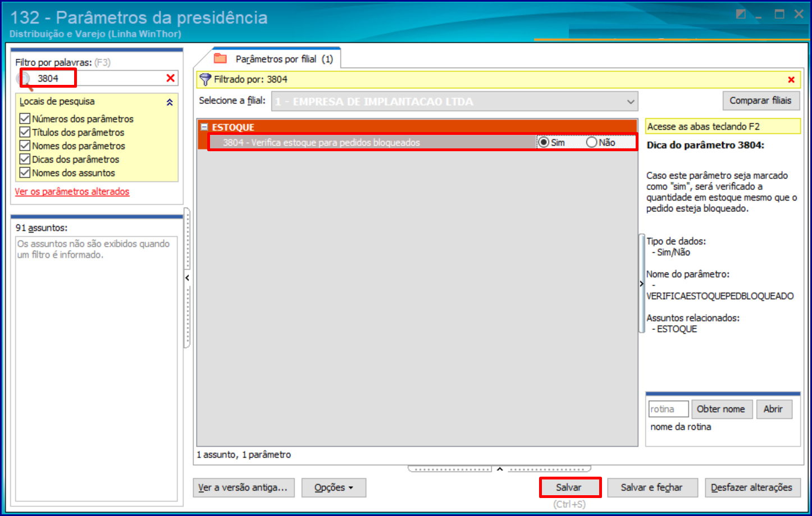Viewport: 812px width, 516px height.
Task: Collapse the ESTOQUE group with its minus box
Action: coord(204,127)
